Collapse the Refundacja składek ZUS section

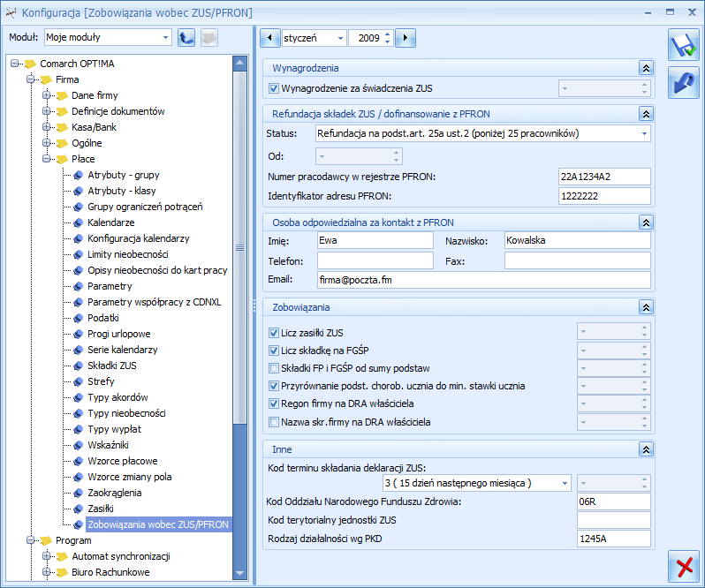[646, 114]
